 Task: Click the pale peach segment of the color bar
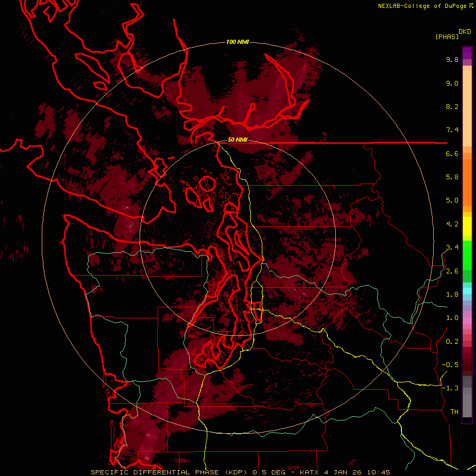click(467, 108)
